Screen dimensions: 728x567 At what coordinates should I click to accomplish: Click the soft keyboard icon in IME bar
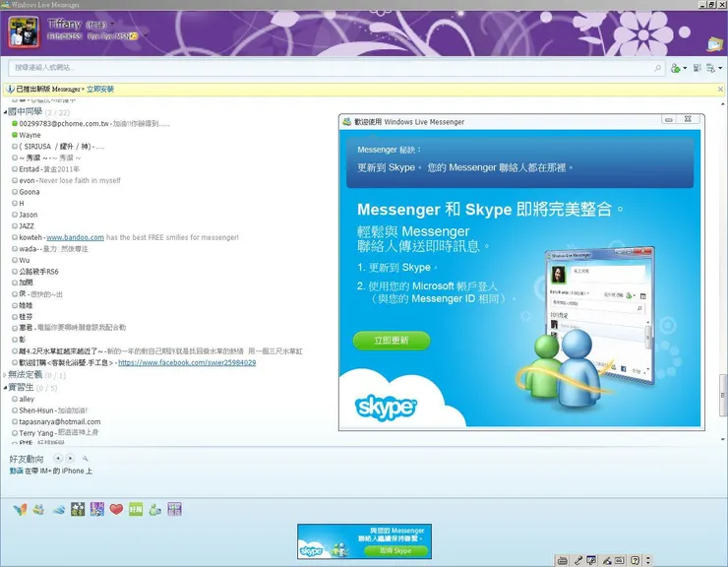point(620,560)
